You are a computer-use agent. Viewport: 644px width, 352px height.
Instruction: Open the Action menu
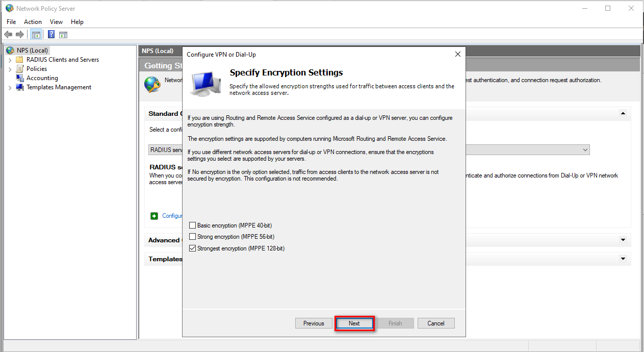coord(33,22)
